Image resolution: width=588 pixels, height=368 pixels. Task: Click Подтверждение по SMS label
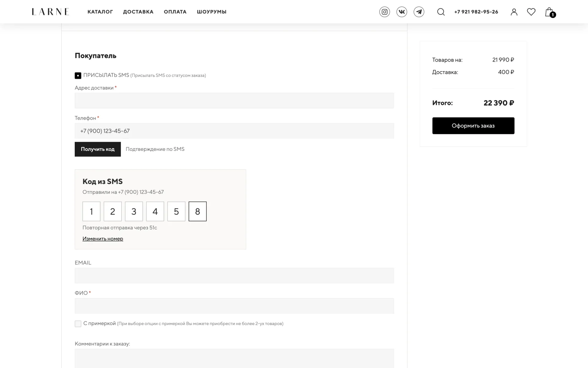(155, 149)
